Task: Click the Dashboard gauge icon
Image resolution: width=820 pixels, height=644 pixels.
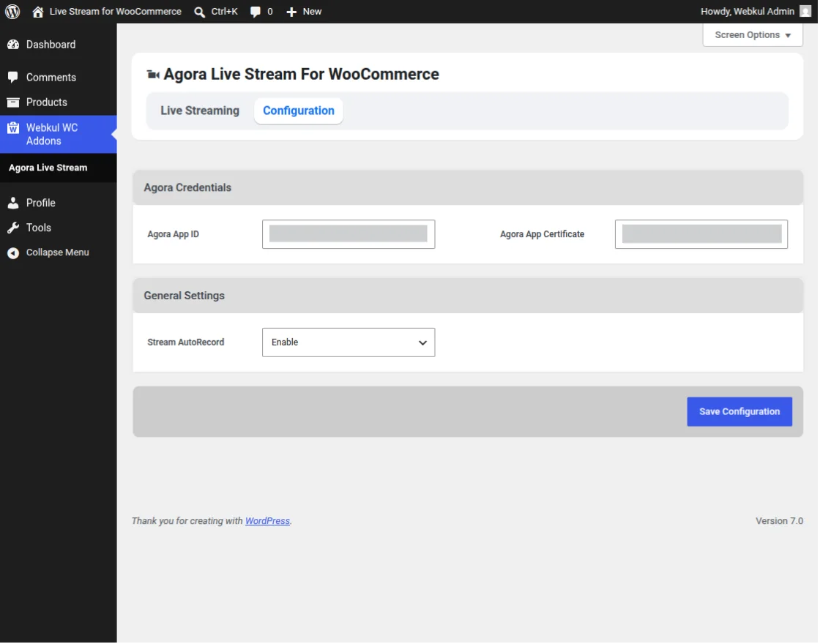Action: tap(13, 45)
